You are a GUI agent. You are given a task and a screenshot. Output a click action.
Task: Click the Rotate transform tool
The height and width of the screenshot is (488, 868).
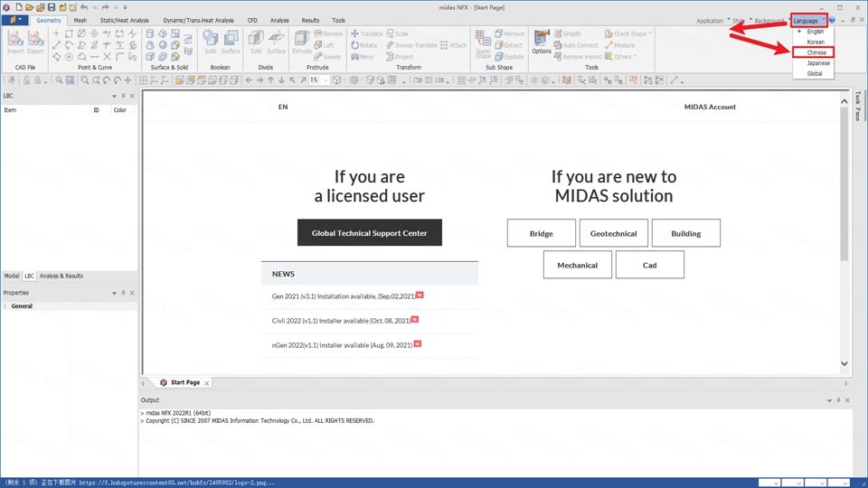[x=363, y=45]
